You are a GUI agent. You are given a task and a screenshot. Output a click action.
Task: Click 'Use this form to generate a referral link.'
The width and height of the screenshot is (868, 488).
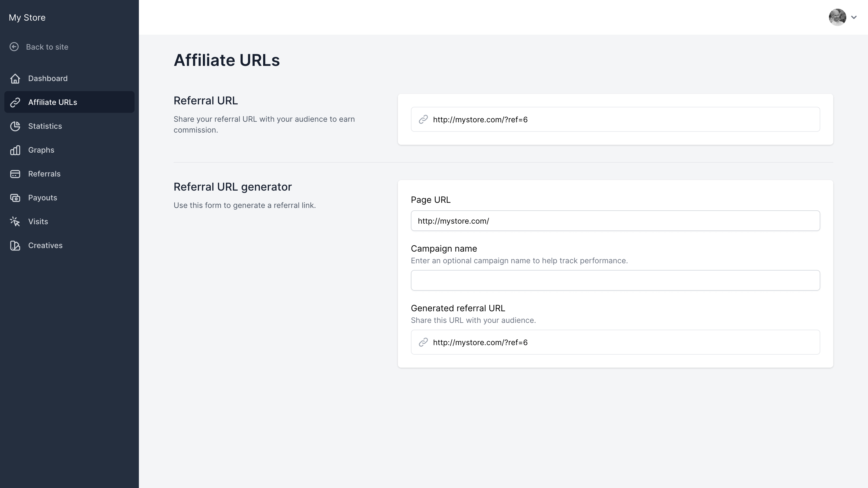point(245,206)
